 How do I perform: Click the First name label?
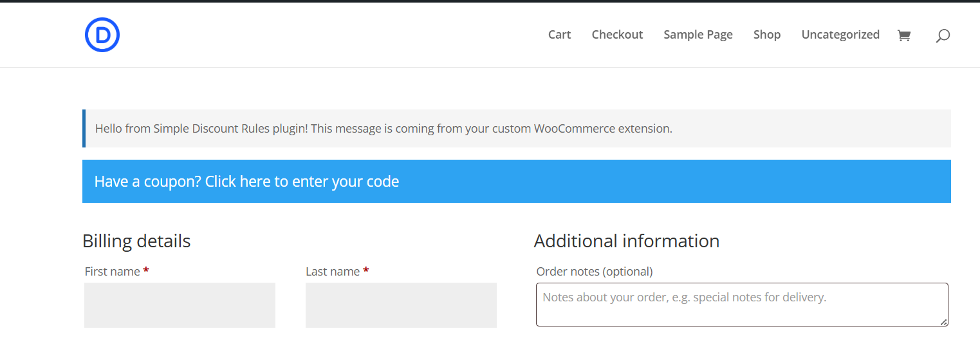pos(112,272)
